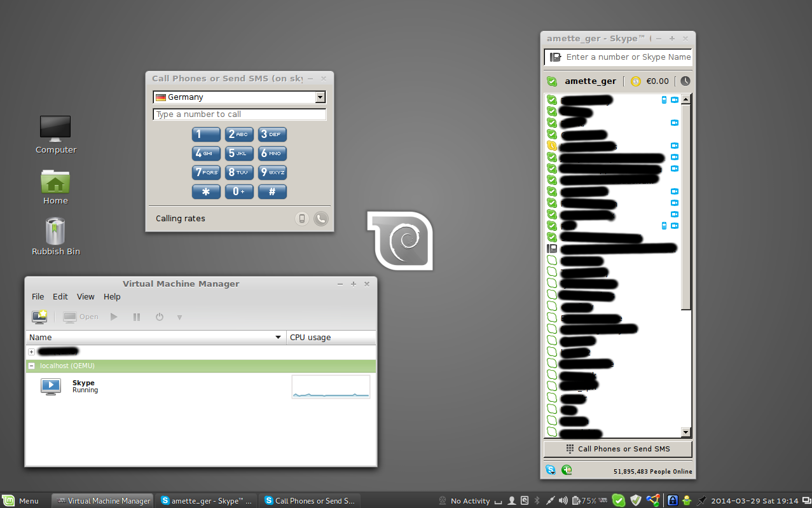Click the Skype credit coin icon

[x=635, y=81]
